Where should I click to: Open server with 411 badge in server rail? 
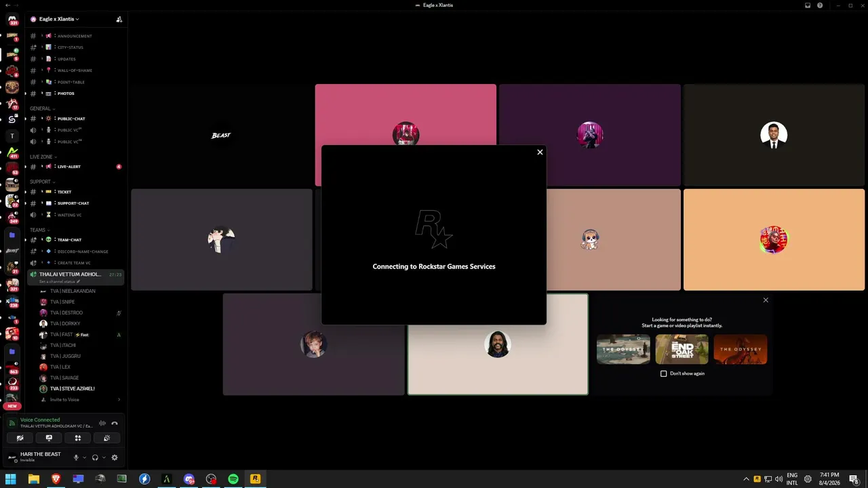12,152
